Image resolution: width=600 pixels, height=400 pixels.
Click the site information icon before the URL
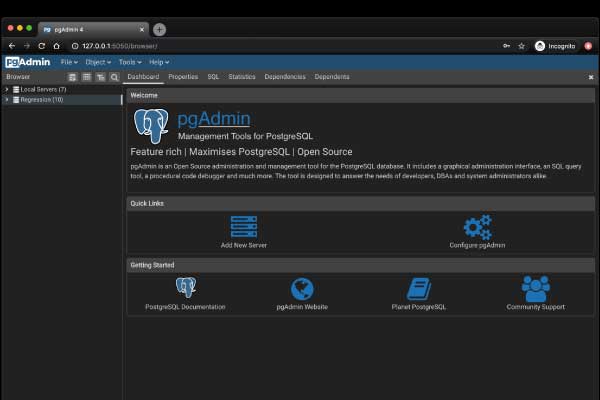(75, 46)
